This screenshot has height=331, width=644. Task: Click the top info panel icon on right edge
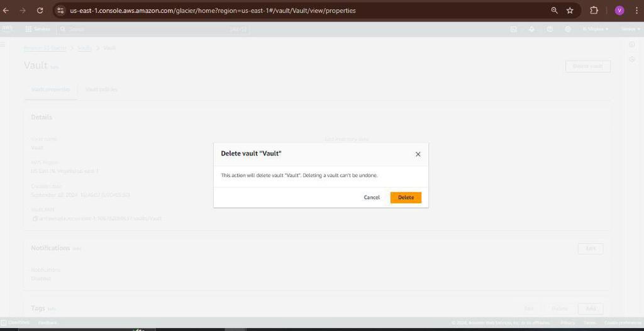pos(631,45)
